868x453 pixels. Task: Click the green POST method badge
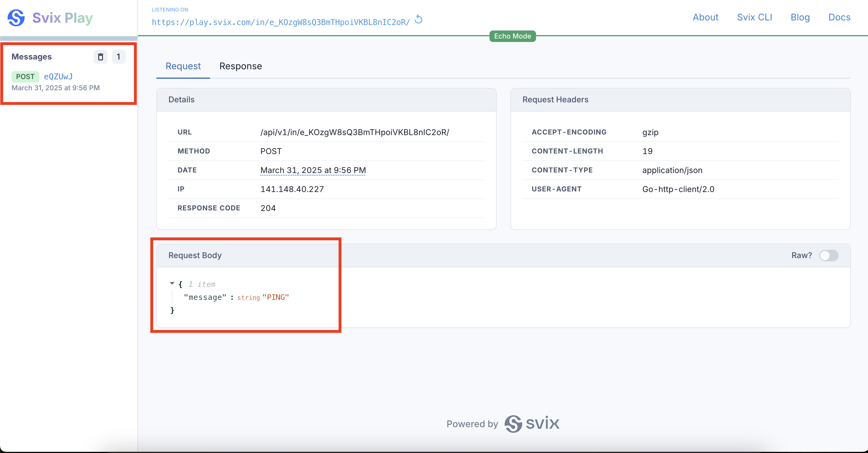click(x=25, y=76)
